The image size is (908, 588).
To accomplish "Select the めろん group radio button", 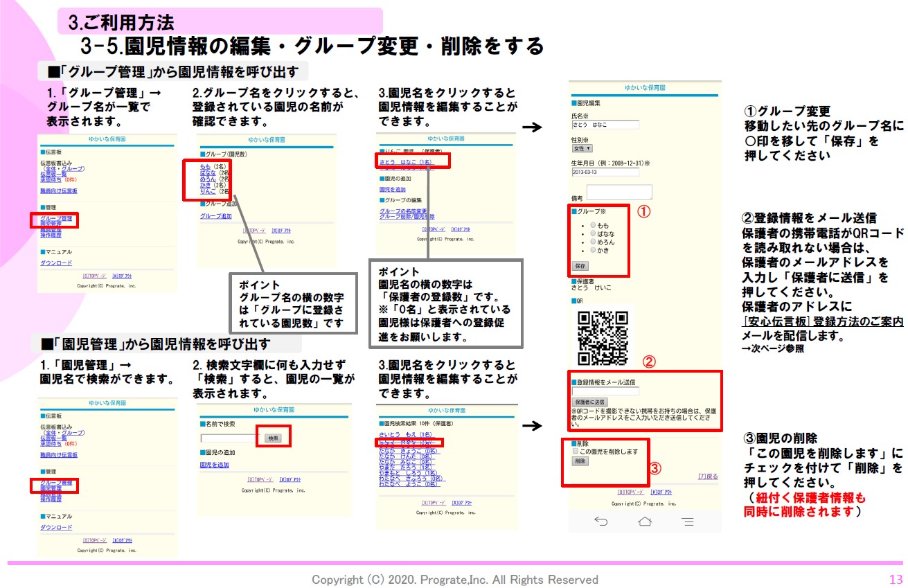I will (593, 242).
